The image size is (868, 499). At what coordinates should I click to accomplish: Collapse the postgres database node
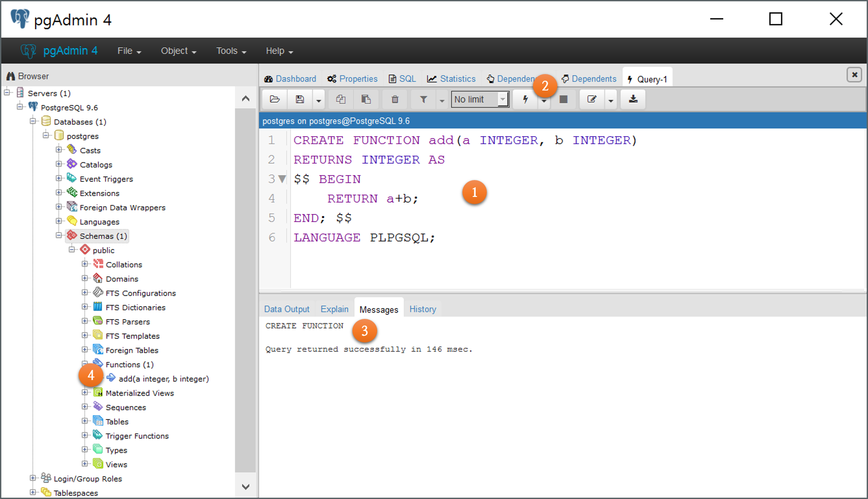[46, 135]
